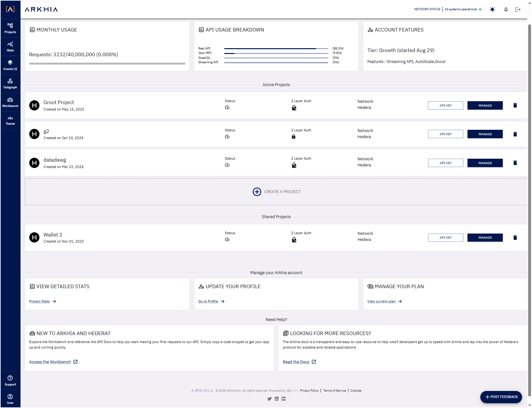Delete the datadawg project with trash icon

[x=515, y=163]
